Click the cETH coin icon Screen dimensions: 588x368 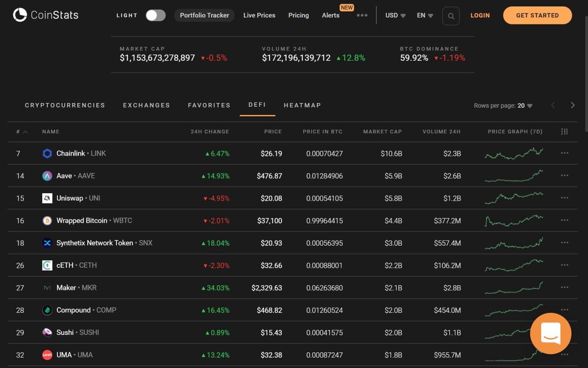click(47, 265)
